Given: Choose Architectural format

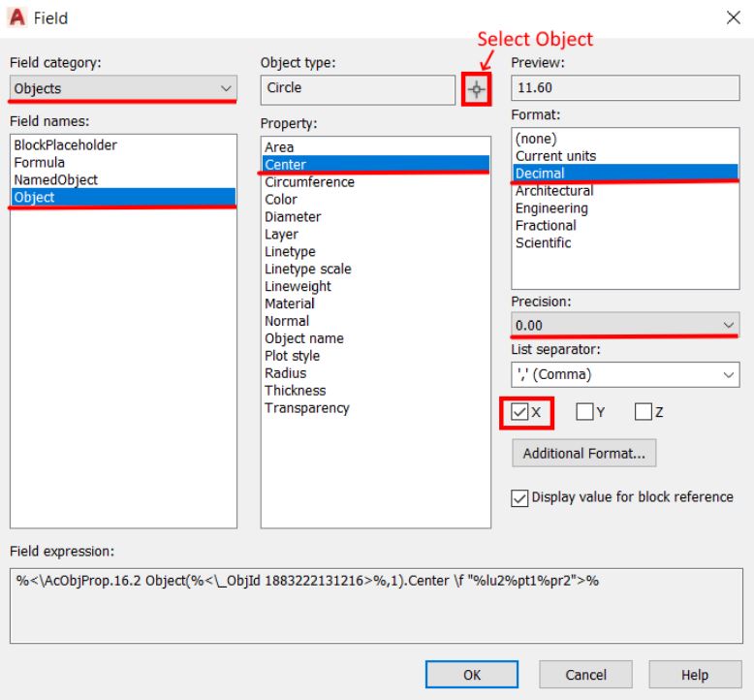Looking at the screenshot, I should 625,191.
